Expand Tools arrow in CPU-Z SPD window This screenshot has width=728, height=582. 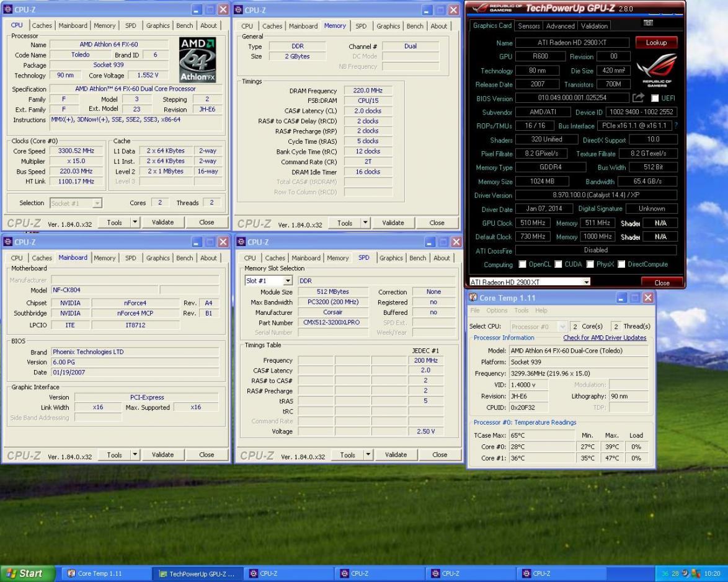tap(368, 455)
